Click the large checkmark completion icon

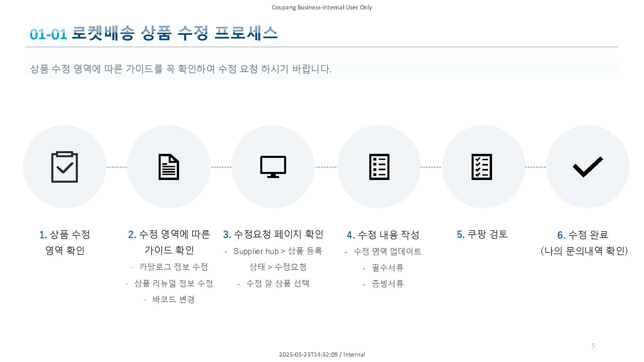coord(588,167)
